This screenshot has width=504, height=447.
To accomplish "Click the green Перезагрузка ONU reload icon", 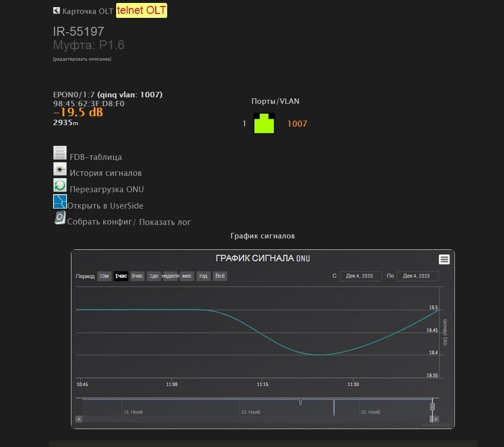I will point(60,185).
